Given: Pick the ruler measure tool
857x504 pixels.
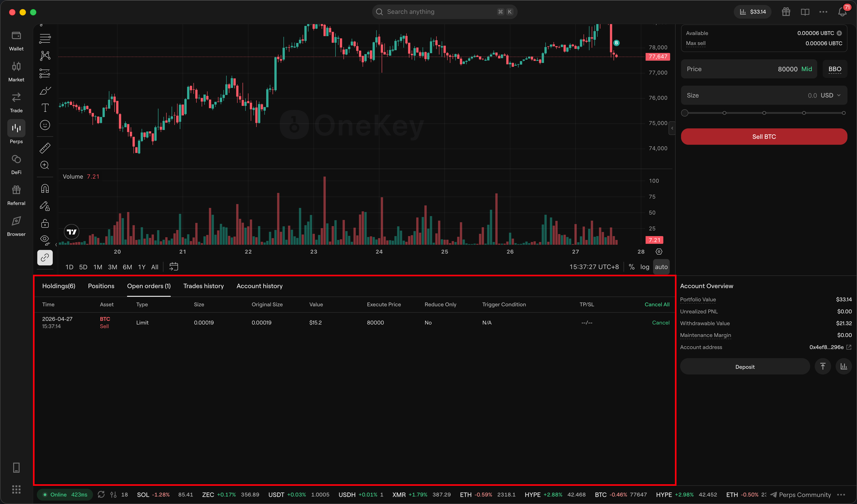Looking at the screenshot, I should pyautogui.click(x=45, y=148).
